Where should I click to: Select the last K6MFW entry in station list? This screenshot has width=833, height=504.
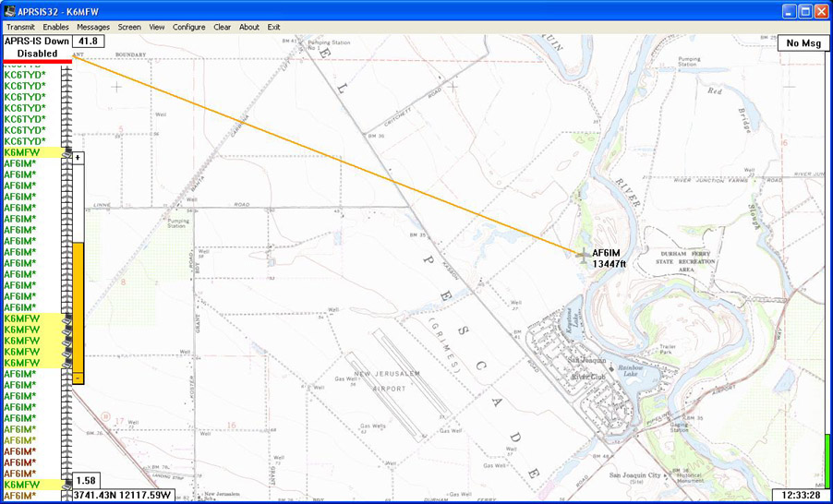point(20,485)
